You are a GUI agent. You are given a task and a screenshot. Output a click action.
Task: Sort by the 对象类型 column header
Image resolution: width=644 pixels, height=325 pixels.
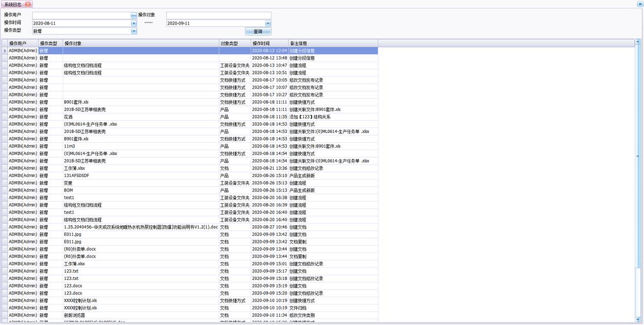[235, 43]
